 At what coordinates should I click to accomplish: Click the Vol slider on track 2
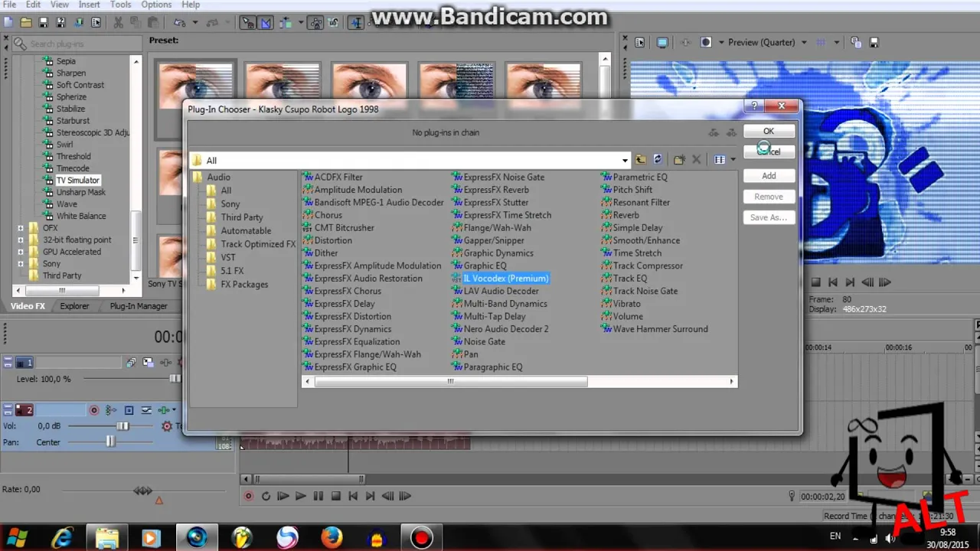122,426
